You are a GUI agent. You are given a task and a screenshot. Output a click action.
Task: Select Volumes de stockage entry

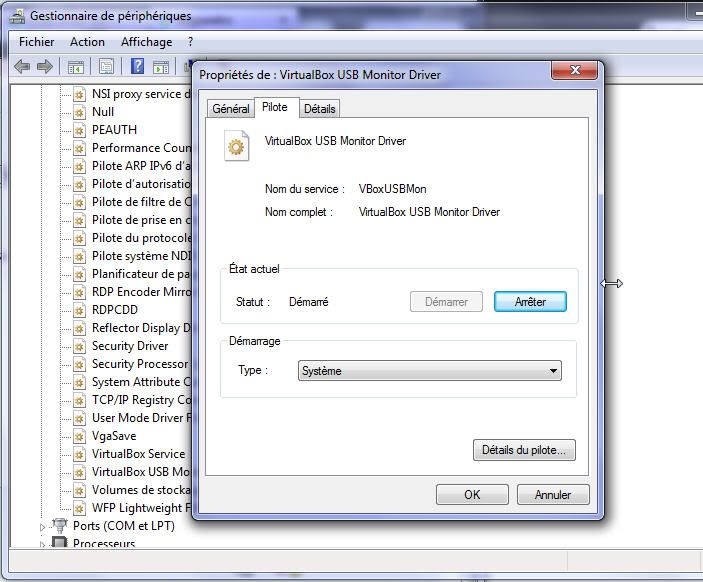click(x=141, y=490)
